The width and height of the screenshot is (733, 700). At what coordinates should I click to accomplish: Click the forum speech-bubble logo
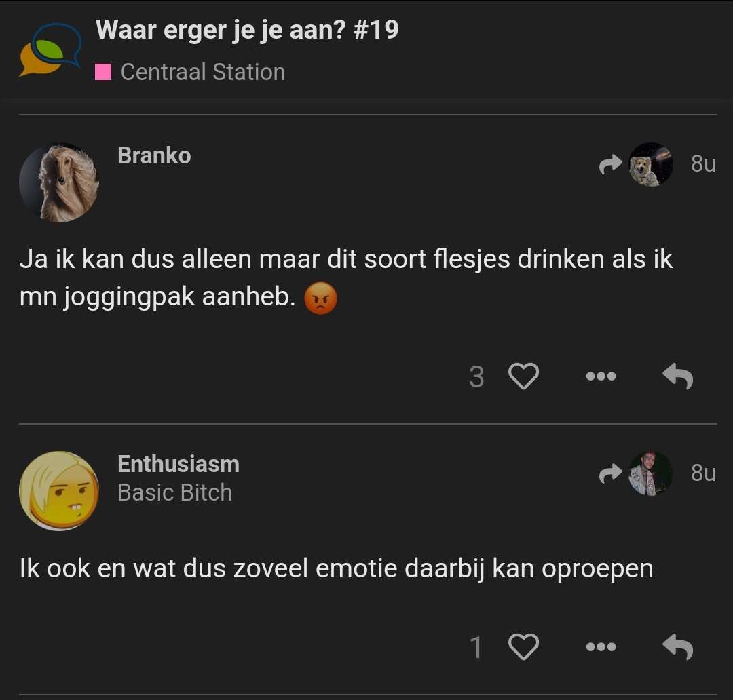click(x=50, y=50)
